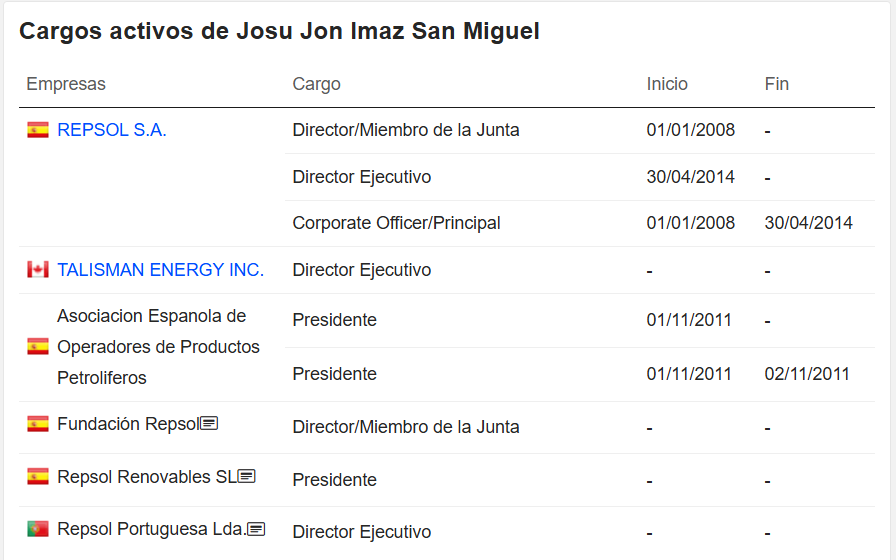The height and width of the screenshot is (560, 896).
Task: Open the note icon after Repsol Portuguesa Lda.
Action: click(256, 529)
